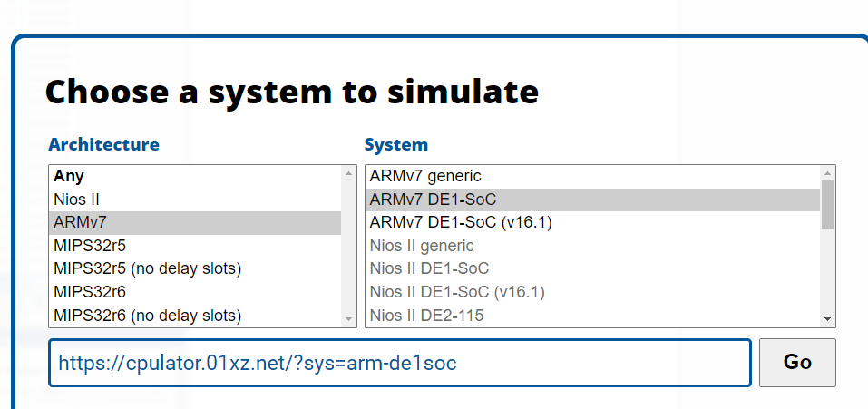
Task: Choose 'MIPS32r6 (no delay slots)' architecture
Action: (x=195, y=316)
